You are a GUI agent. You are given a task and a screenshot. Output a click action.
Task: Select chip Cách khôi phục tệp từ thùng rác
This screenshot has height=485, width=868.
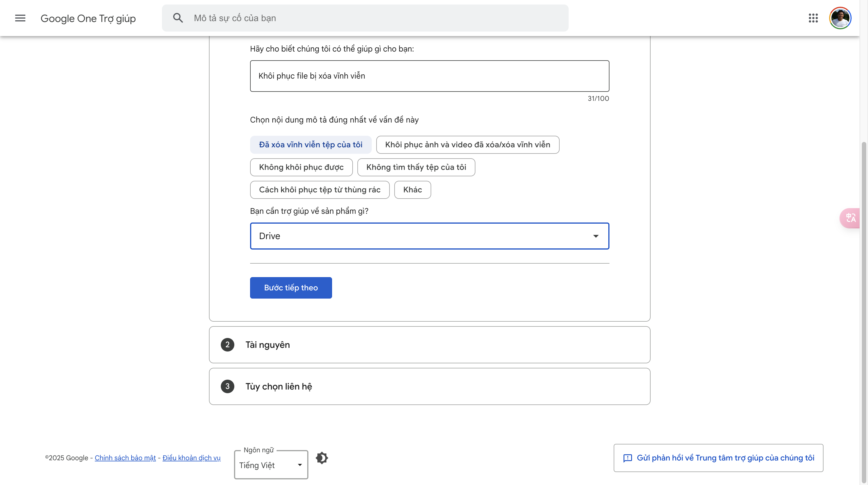coord(319,190)
